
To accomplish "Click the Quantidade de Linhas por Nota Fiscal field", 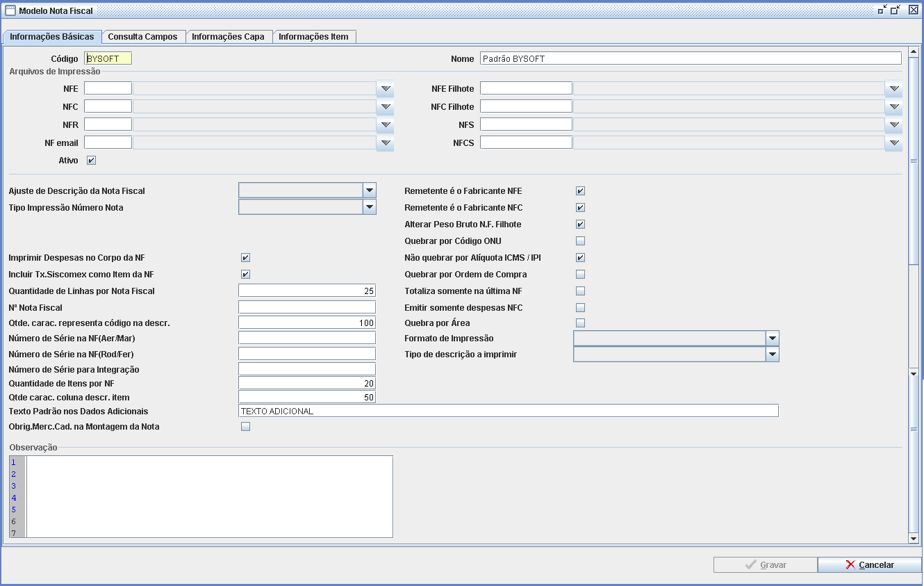I will pyautogui.click(x=307, y=291).
